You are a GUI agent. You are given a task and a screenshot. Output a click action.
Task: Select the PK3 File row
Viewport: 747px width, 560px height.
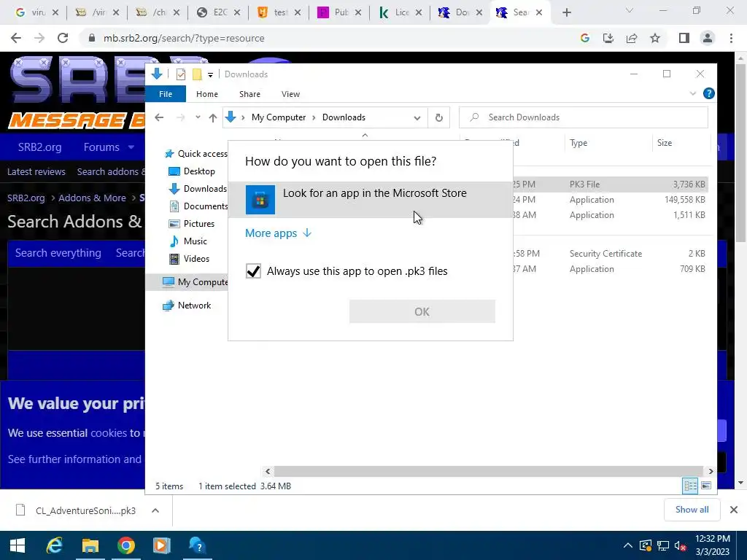pyautogui.click(x=611, y=184)
